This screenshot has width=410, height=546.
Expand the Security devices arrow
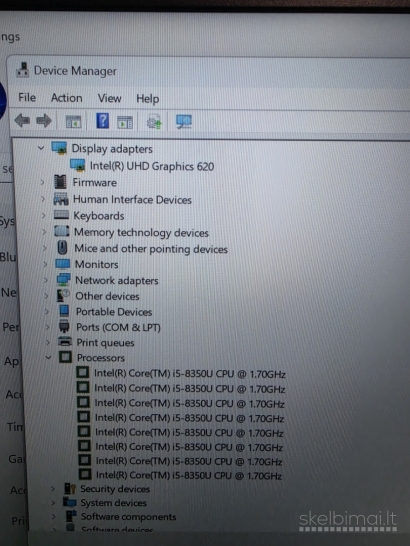click(x=53, y=489)
